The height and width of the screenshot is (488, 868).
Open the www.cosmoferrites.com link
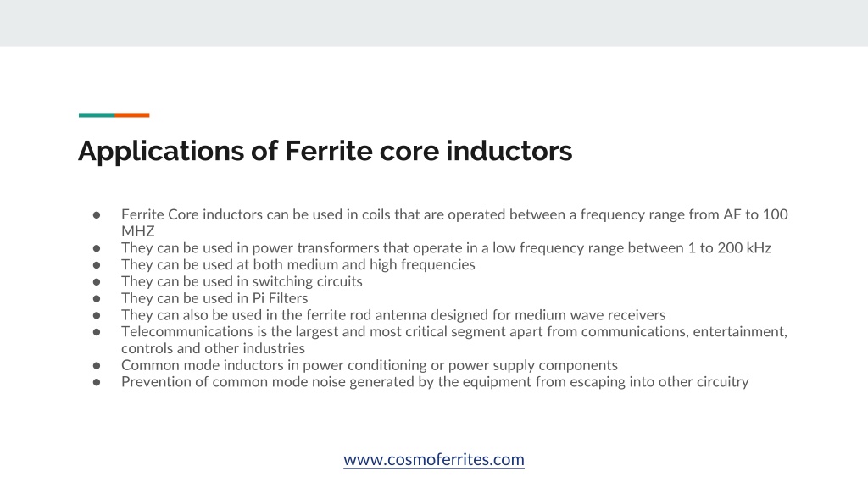click(433, 459)
